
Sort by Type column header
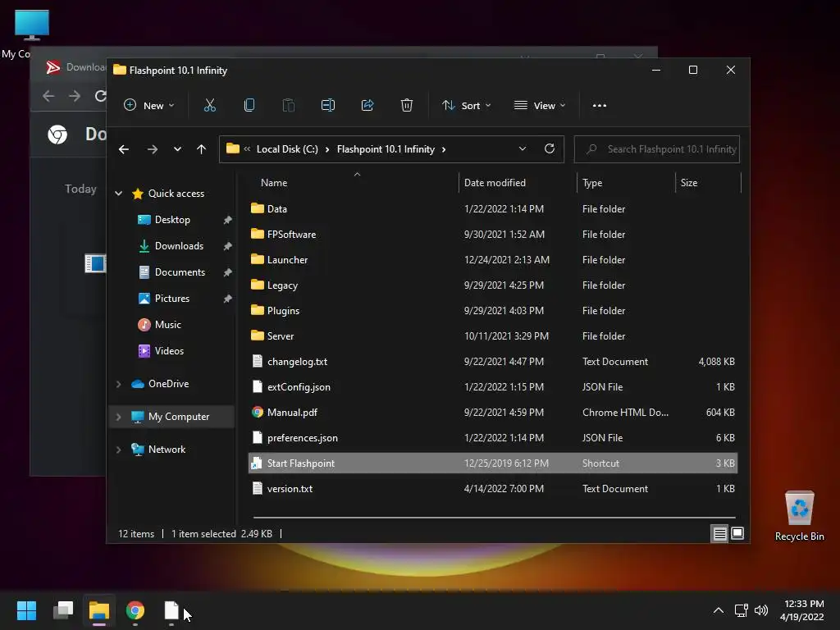pyautogui.click(x=626, y=183)
